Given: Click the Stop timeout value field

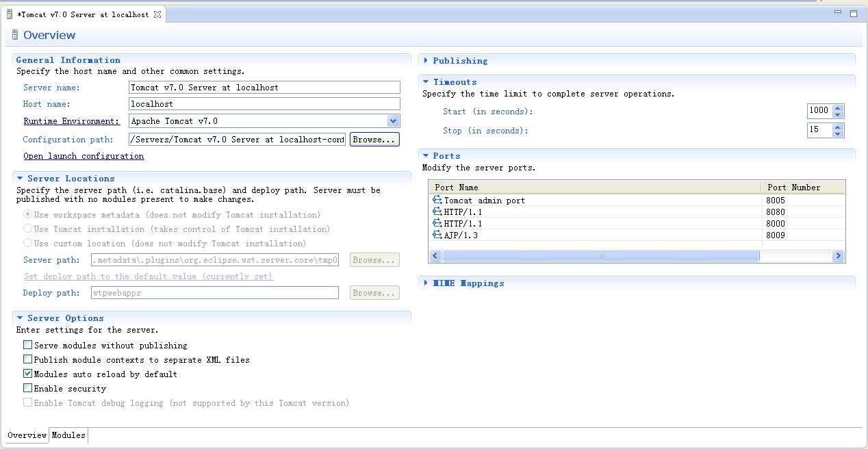Looking at the screenshot, I should click(819, 130).
